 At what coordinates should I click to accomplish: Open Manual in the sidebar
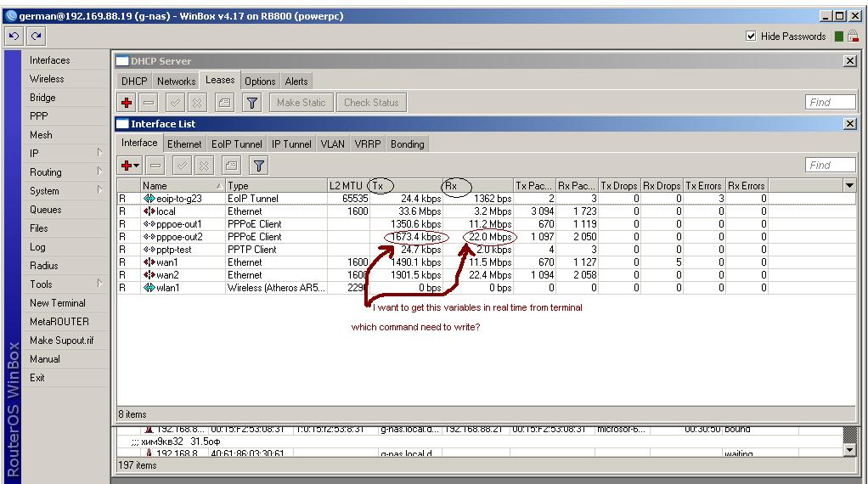[45, 359]
